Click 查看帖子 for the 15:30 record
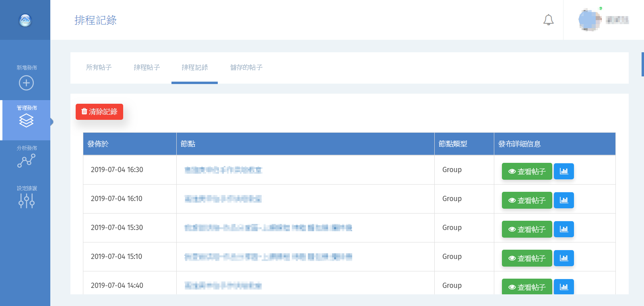The image size is (644, 306). 526,229
